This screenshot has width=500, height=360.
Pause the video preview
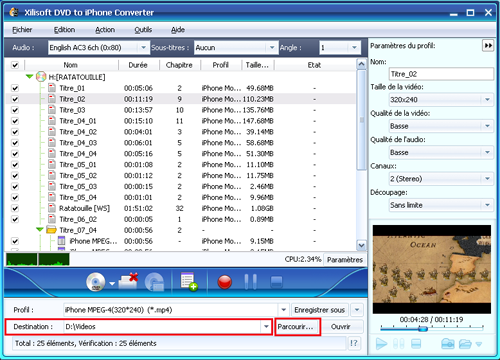[x=399, y=343]
